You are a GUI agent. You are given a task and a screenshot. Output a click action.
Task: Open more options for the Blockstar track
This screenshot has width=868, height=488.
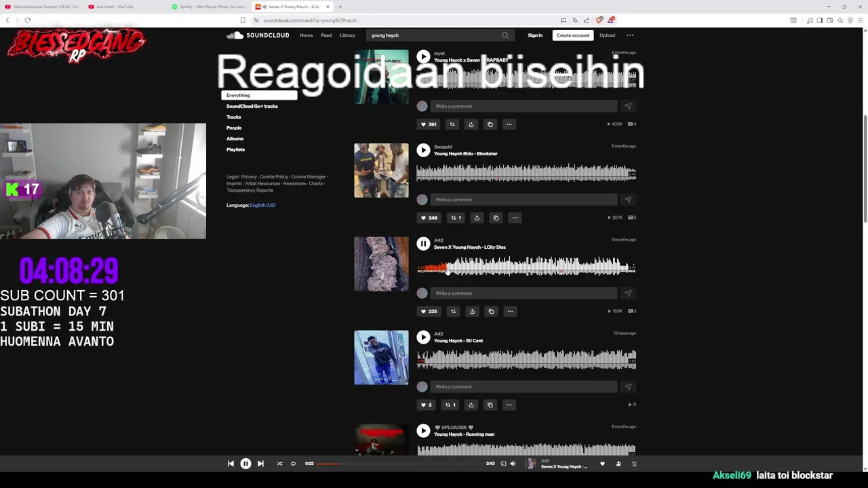515,218
